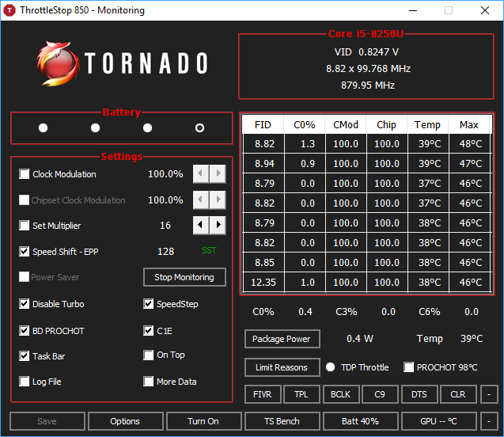Open the BCLK button

coord(341,394)
